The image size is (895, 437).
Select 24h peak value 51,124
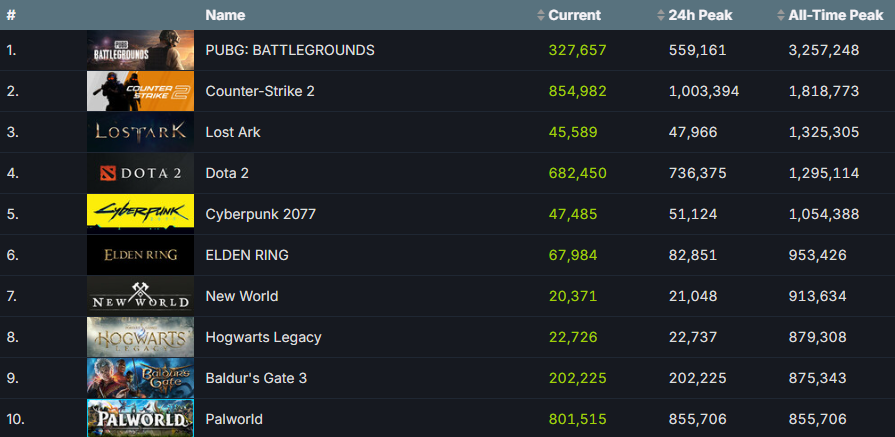pos(693,215)
